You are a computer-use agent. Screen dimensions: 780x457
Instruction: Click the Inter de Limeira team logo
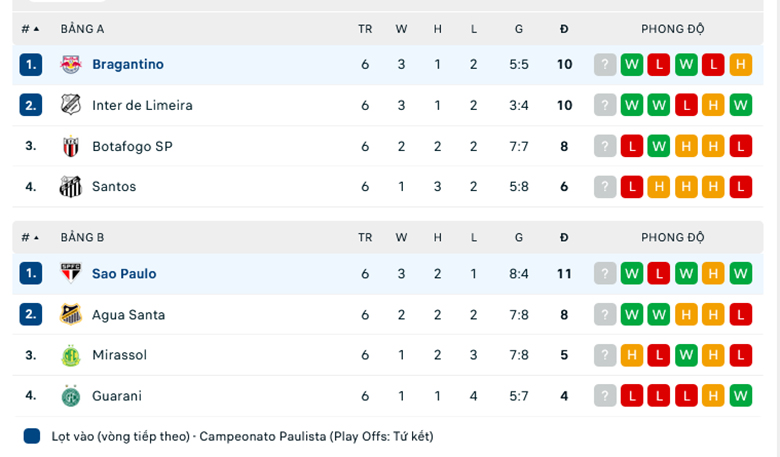[x=70, y=105]
